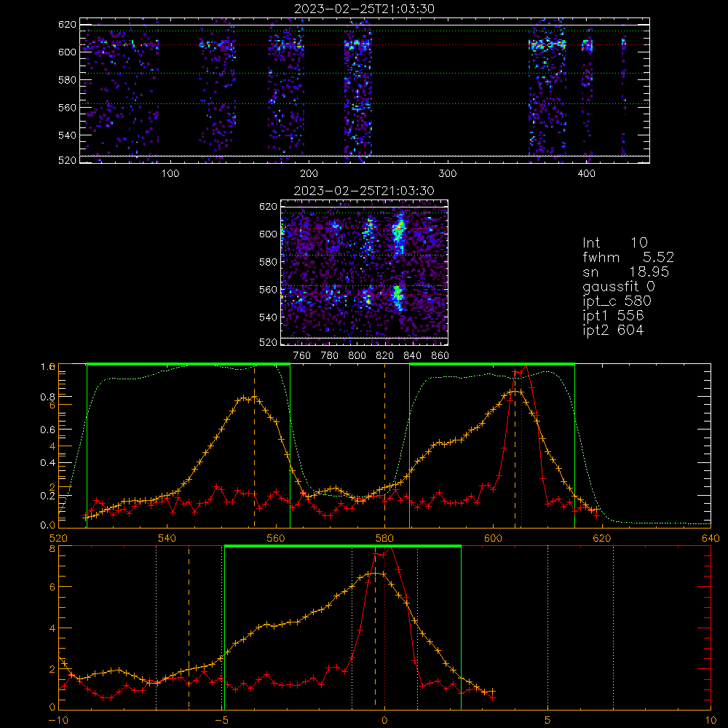This screenshot has width=728, height=728.
Task: Click the 'ipt2 604' readout line
Action: click(613, 330)
